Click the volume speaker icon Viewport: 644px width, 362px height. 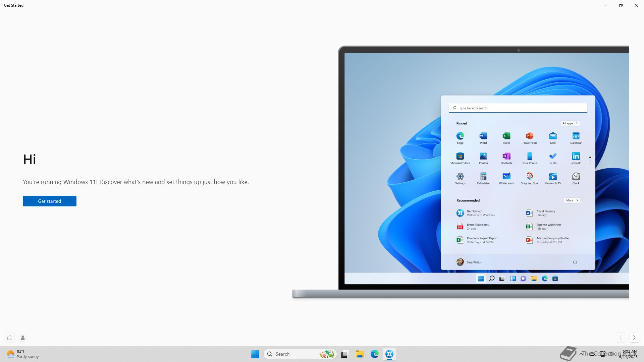pyautogui.click(x=611, y=354)
